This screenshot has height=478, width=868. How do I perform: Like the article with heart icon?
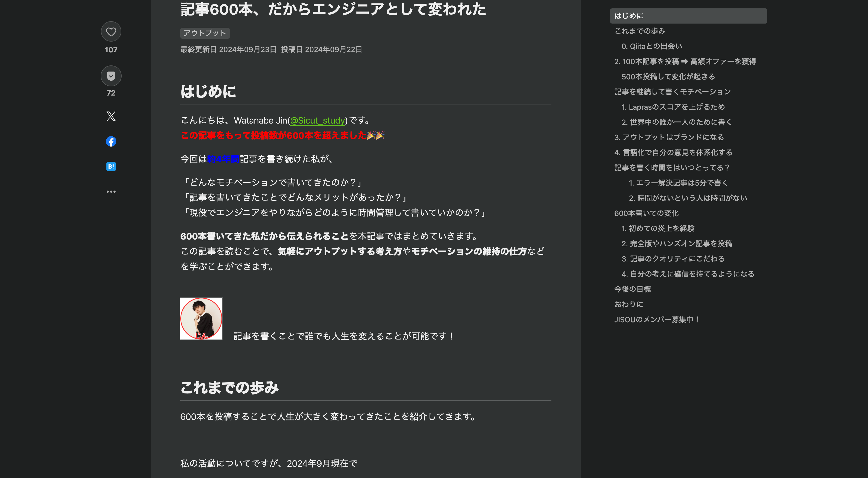[x=111, y=32]
